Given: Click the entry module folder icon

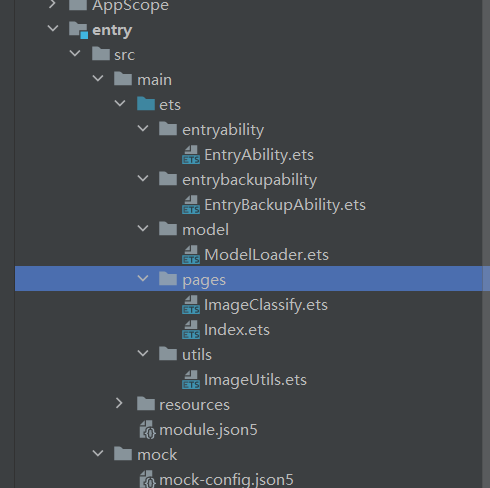Looking at the screenshot, I should click(78, 30).
